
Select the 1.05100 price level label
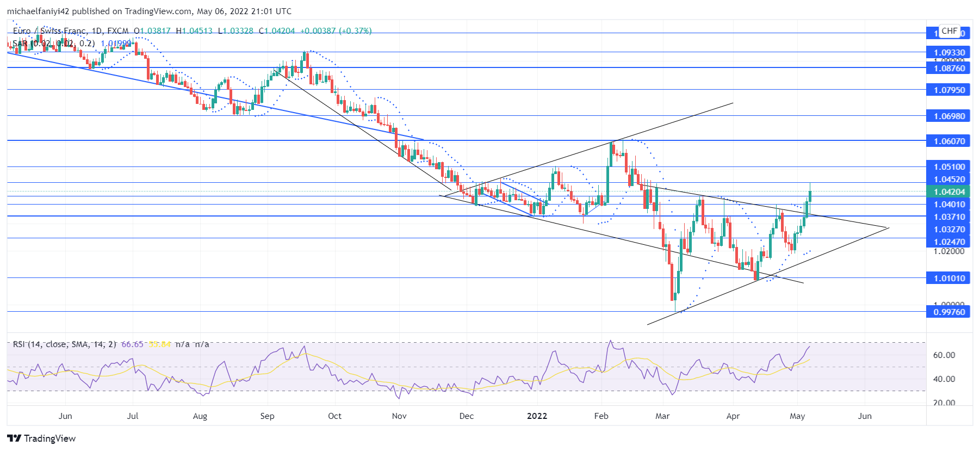coord(948,167)
